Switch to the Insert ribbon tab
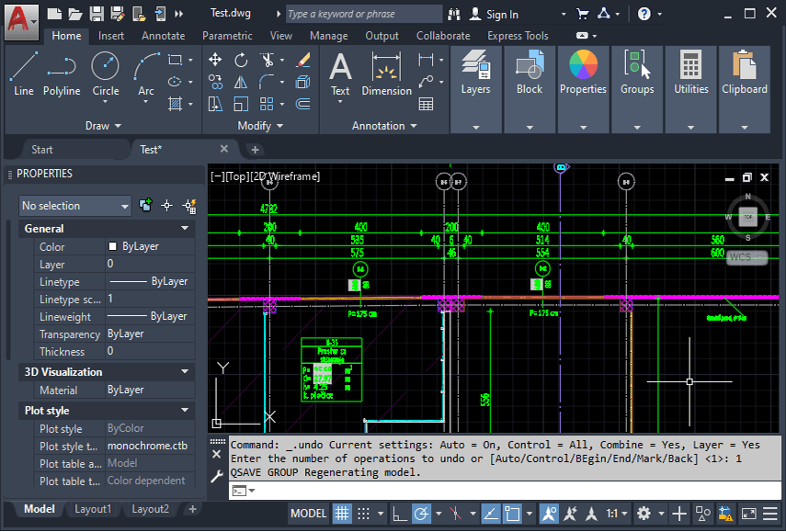Screen dimensions: 786x532 click(x=113, y=36)
